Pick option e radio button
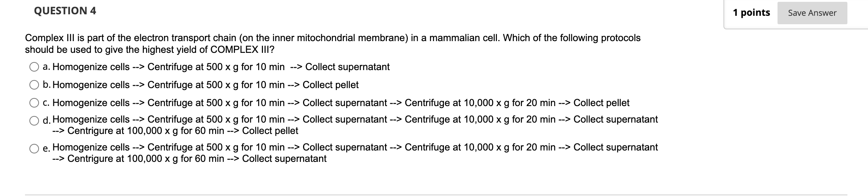Image resolution: width=868 pixels, height=196 pixels. [34, 149]
